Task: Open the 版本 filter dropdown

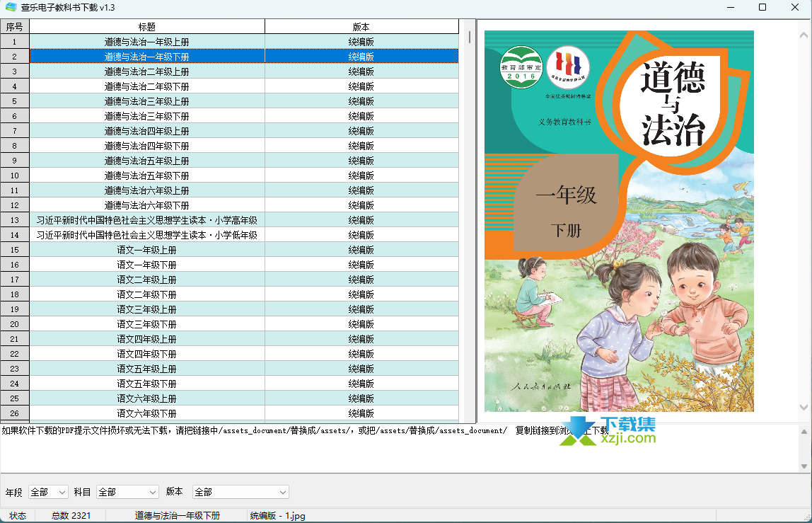Action: click(x=240, y=492)
